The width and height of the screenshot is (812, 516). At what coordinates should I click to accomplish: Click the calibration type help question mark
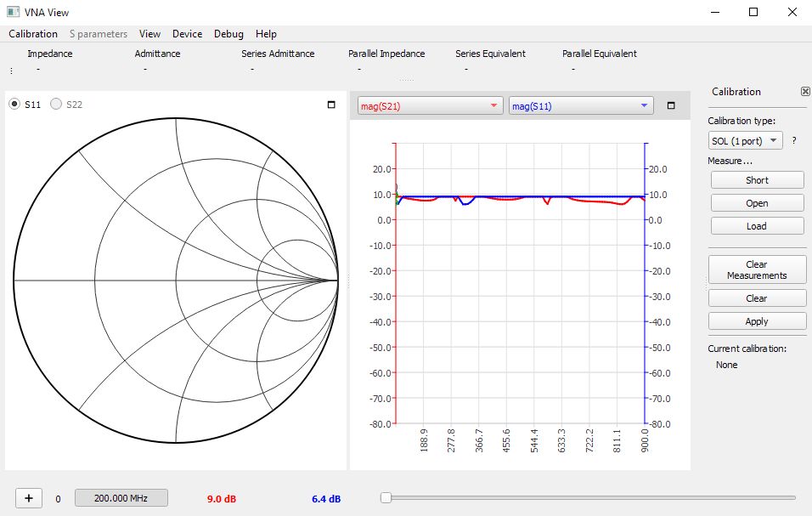click(794, 140)
